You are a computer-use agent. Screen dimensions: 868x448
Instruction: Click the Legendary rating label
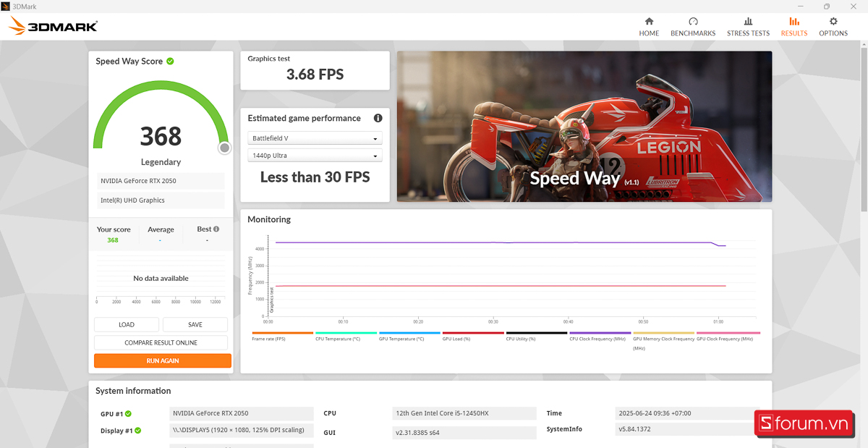(161, 162)
